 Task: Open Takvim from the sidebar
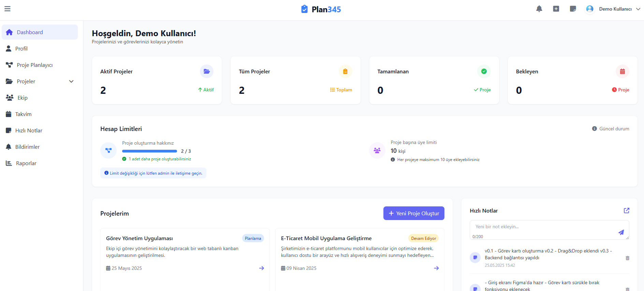[23, 114]
